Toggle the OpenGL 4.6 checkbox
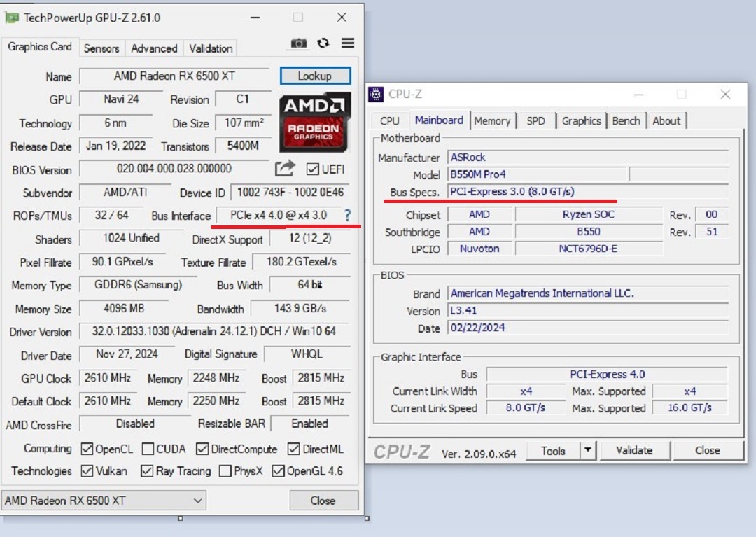 (278, 471)
